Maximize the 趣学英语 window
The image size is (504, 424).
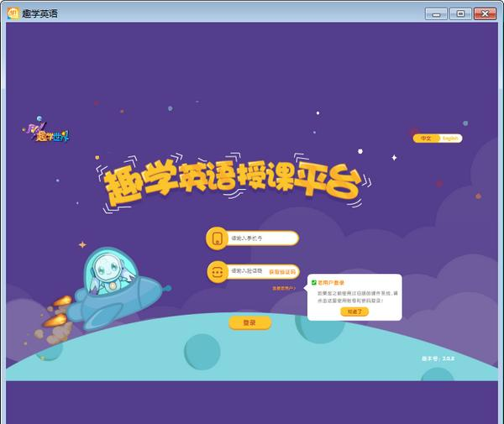click(460, 13)
